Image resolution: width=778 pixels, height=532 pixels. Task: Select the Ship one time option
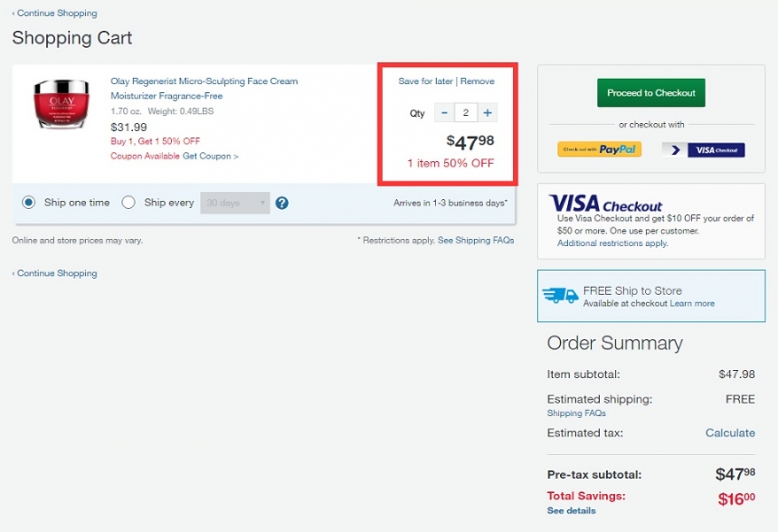30,203
